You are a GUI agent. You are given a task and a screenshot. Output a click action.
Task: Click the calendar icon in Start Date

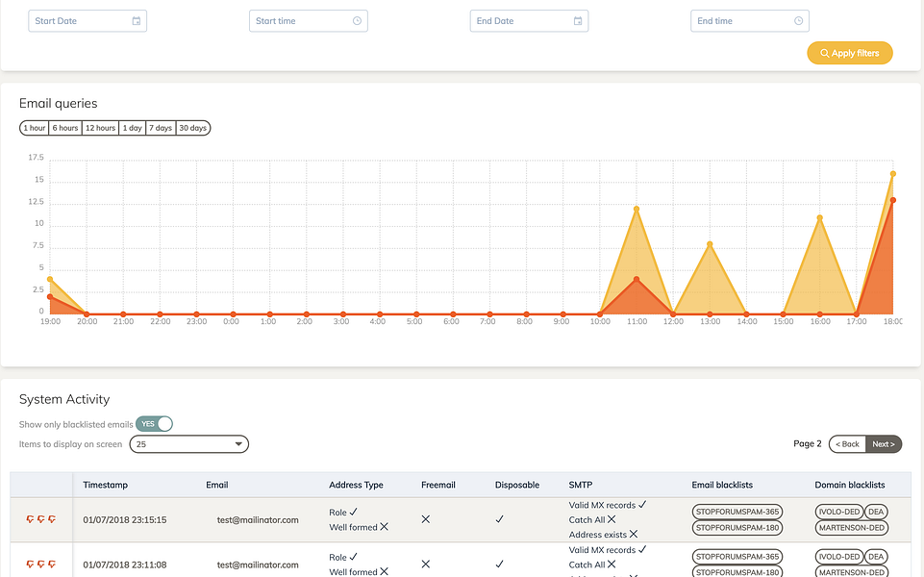coord(136,21)
